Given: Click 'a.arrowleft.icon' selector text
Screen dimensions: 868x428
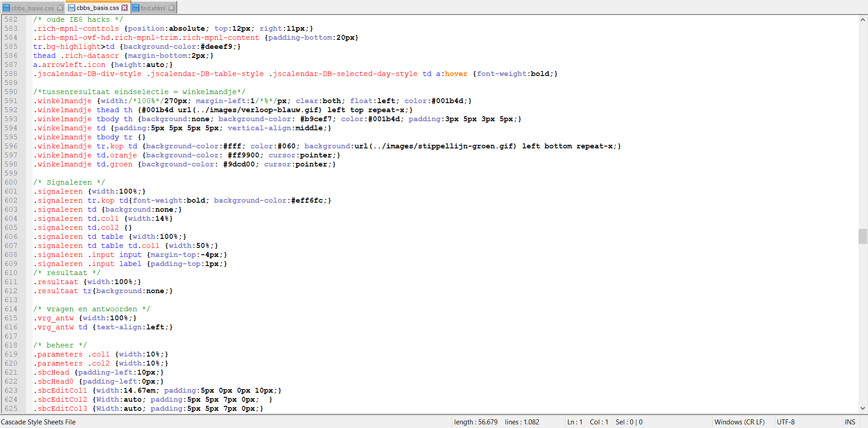Looking at the screenshot, I should (69, 65).
